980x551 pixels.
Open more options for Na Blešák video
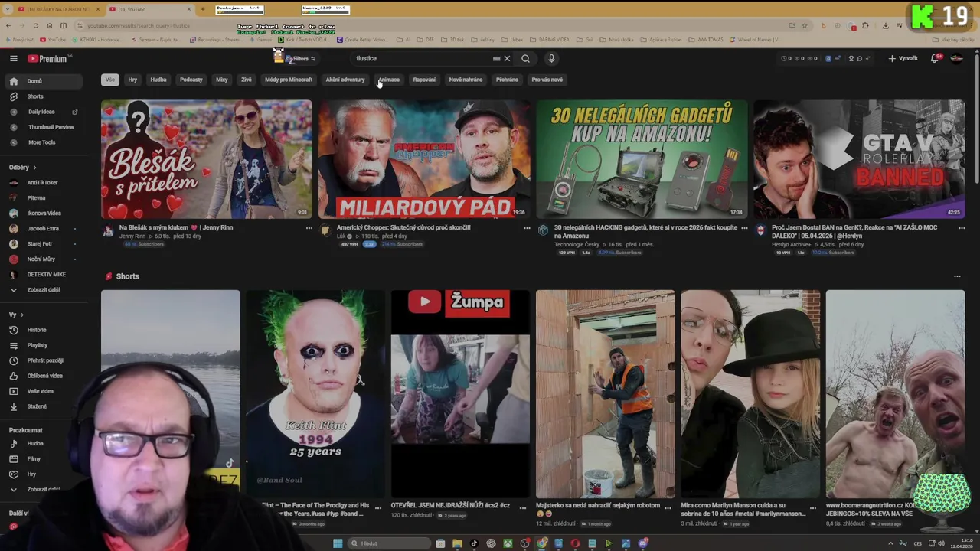(309, 228)
